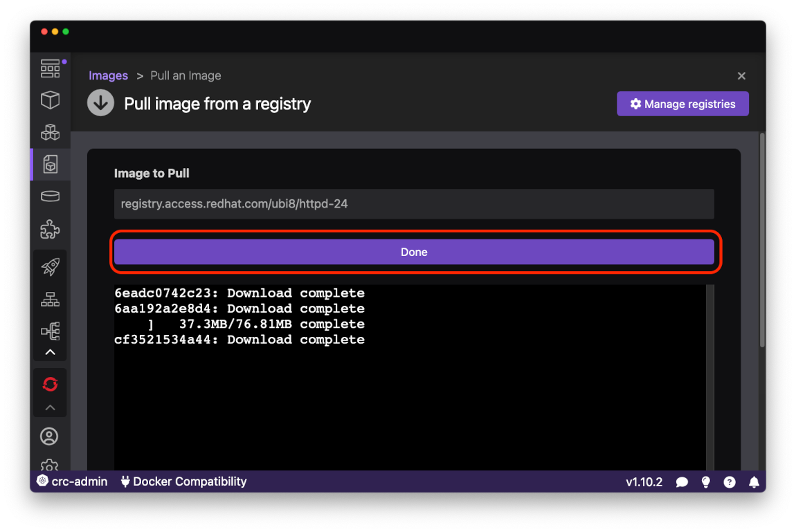This screenshot has width=796, height=532.
Task: Close the Pull an Image page with the X
Action: point(742,76)
